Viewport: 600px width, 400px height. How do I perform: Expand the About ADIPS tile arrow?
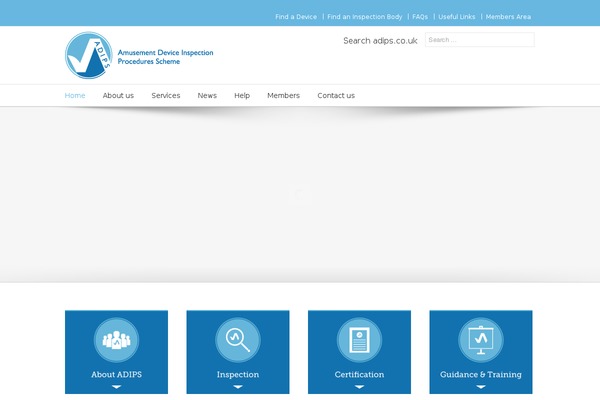pos(116,387)
